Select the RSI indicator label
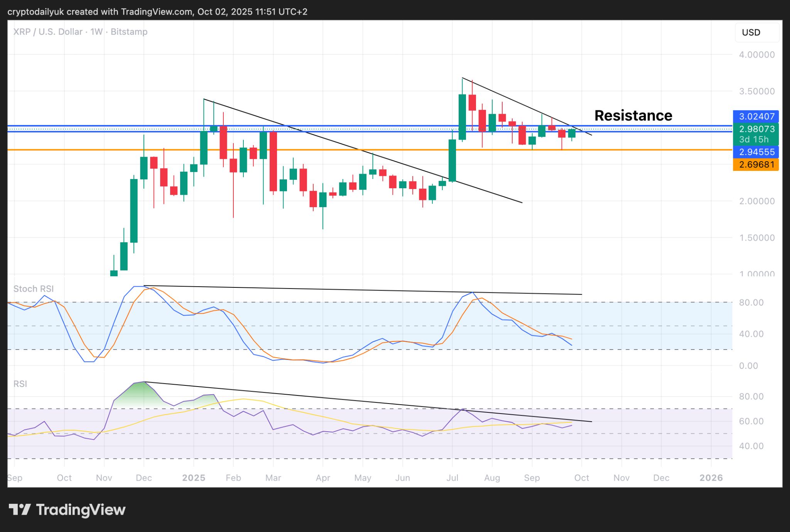 click(20, 383)
